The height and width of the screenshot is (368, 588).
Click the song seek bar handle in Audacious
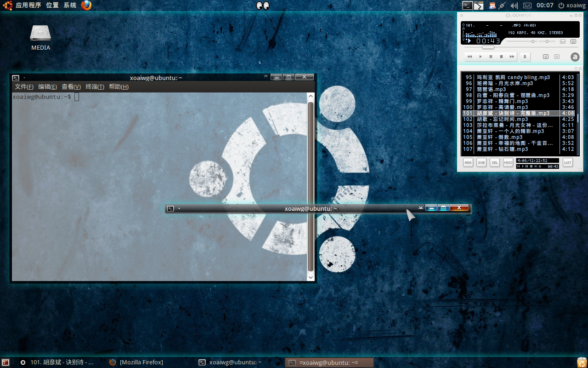(x=488, y=47)
